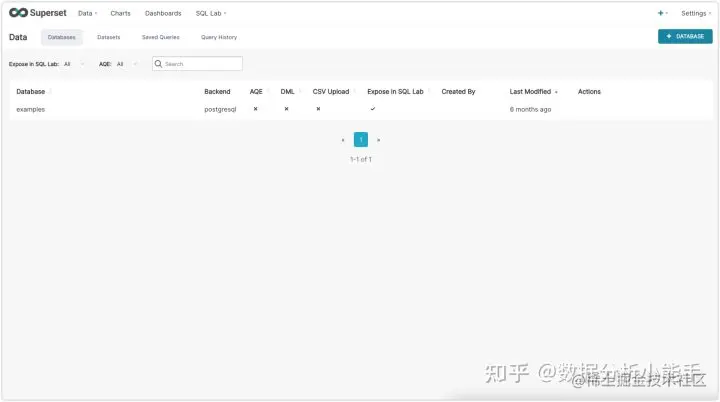Sort by Expose in SQL Lab column
The image size is (720, 402).
(x=395, y=91)
